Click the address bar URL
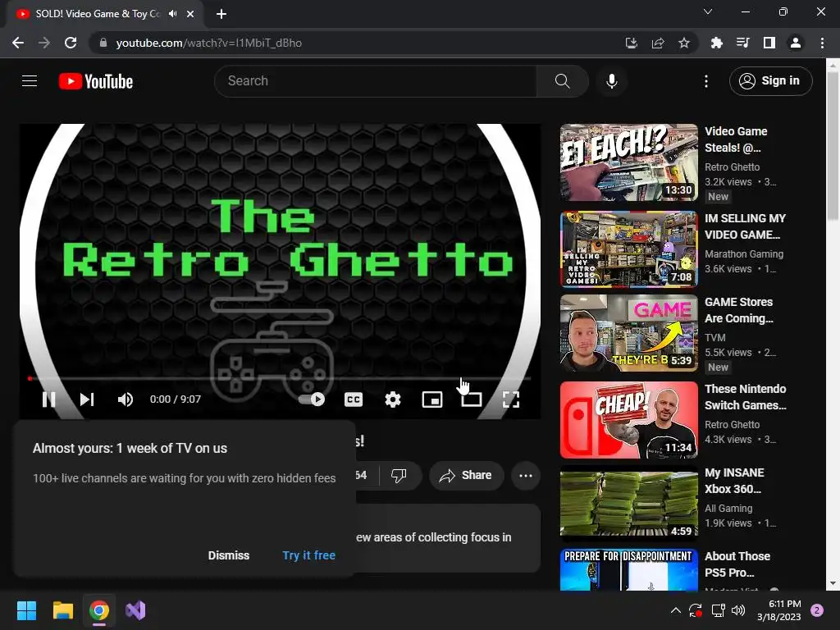840x630 pixels. (x=209, y=43)
